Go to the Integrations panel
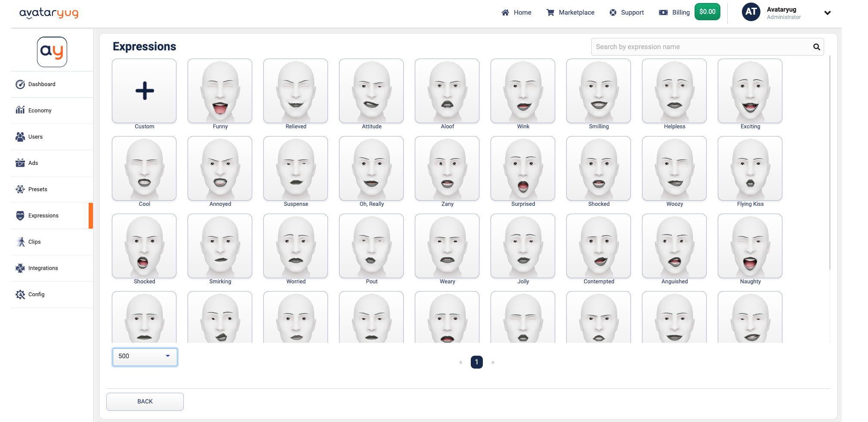The image size is (868, 422). [43, 268]
